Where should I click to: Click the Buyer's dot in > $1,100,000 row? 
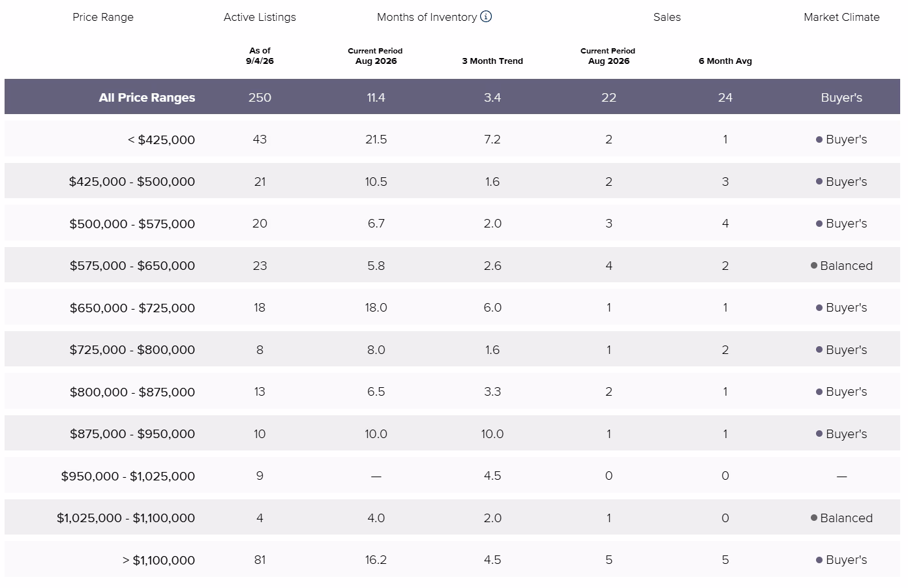point(819,560)
